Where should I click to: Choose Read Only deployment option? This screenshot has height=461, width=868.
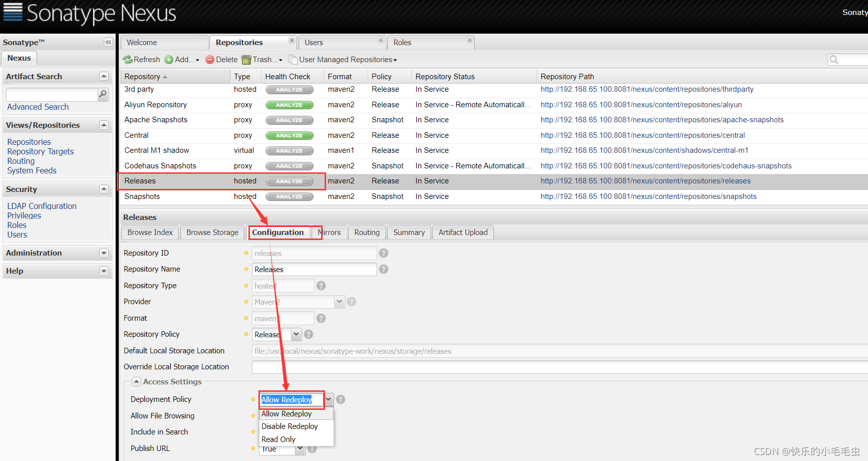[x=297, y=439]
